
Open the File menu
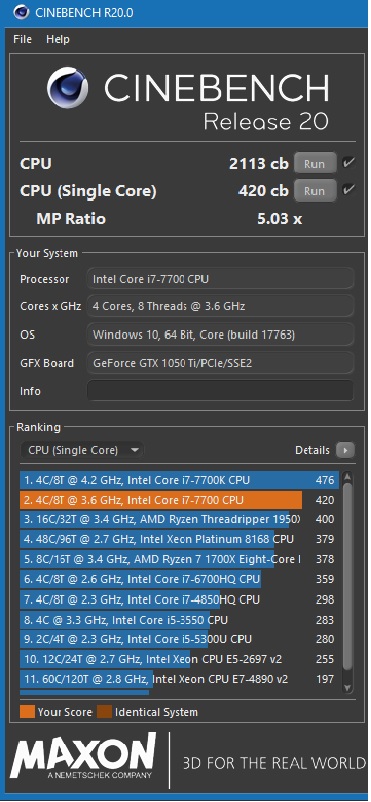coord(23,39)
